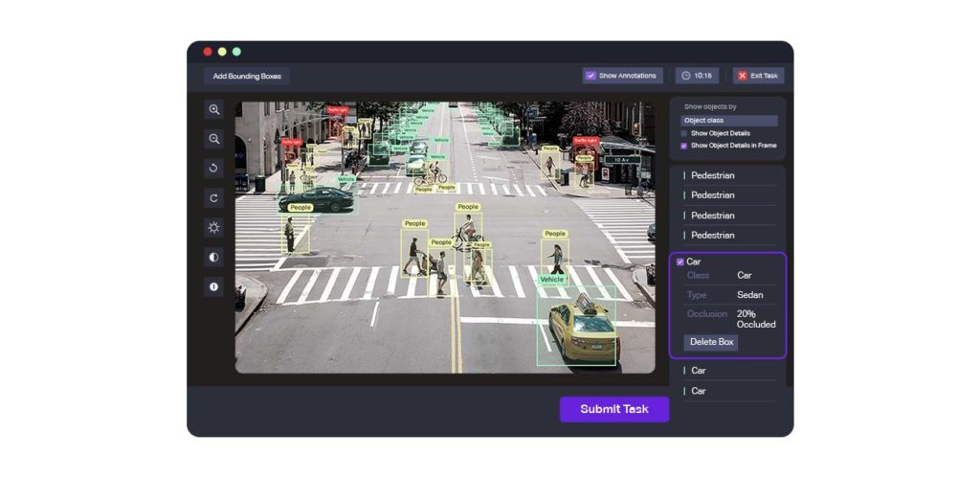Toggle the Show Annotations checkbox
Image resolution: width=980 pixels, height=478 pixels.
click(x=590, y=76)
